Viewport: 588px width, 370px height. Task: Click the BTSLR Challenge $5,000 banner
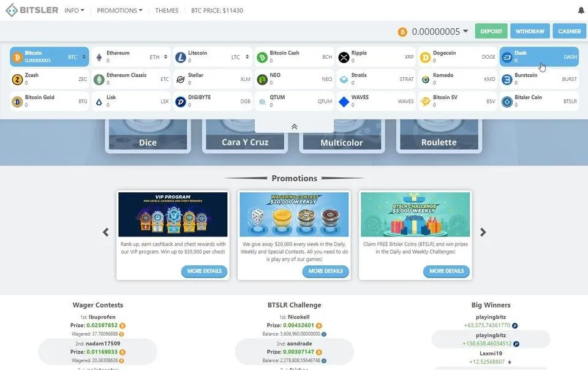pyautogui.click(x=415, y=214)
